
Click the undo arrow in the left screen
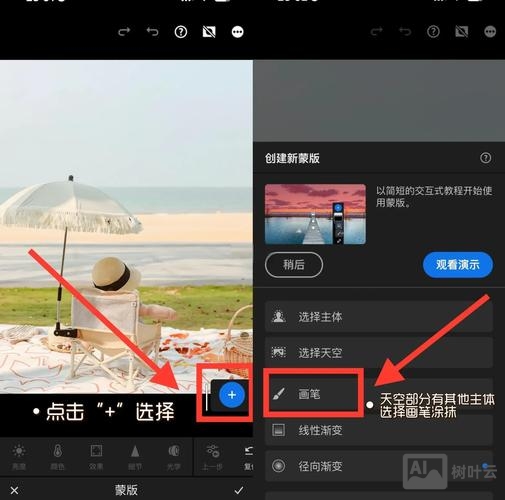(x=152, y=32)
